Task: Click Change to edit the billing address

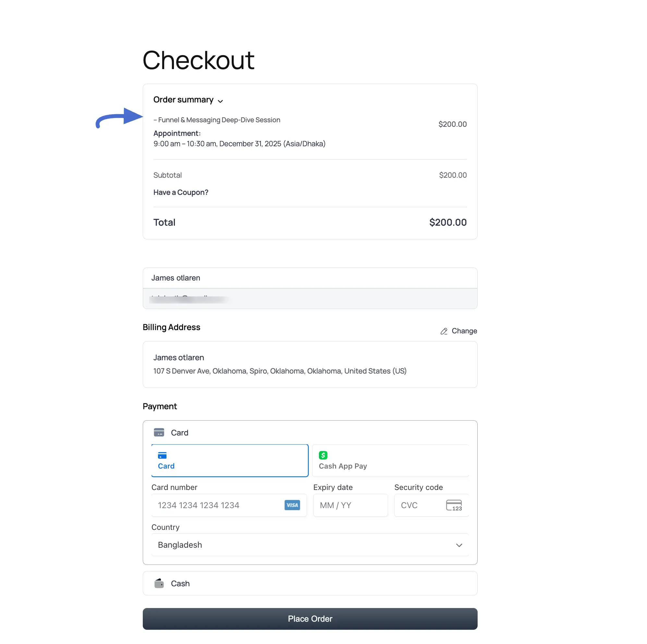Action: [465, 331]
